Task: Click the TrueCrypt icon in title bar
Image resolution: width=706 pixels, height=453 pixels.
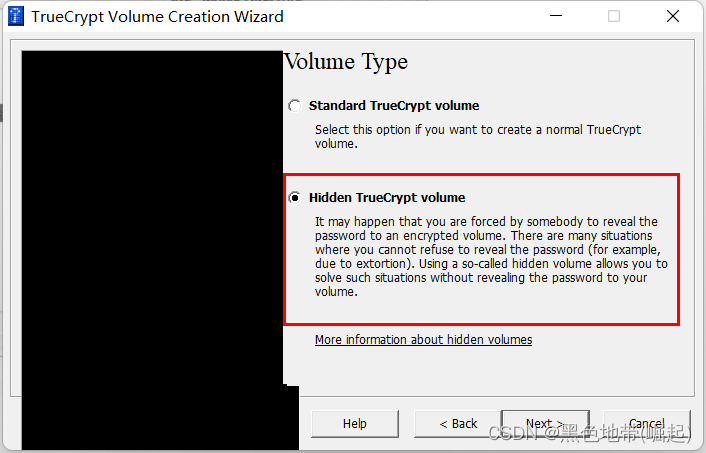Action: point(16,16)
